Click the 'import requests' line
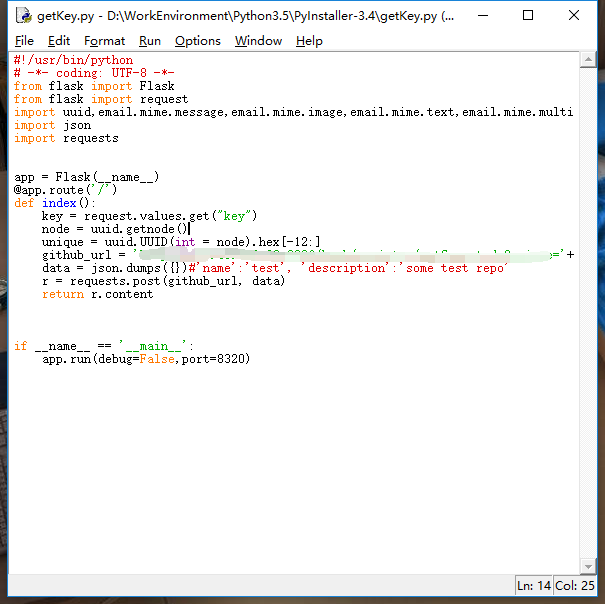This screenshot has width=605, height=604. [66, 139]
